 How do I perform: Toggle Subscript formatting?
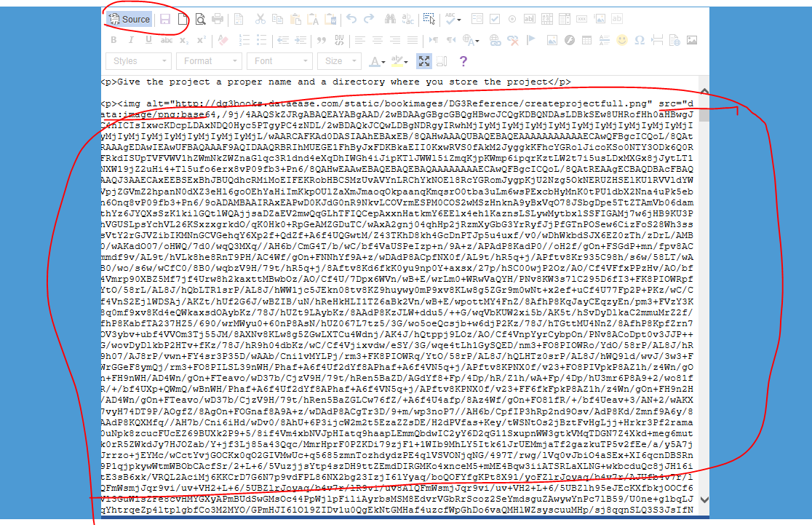coord(184,40)
